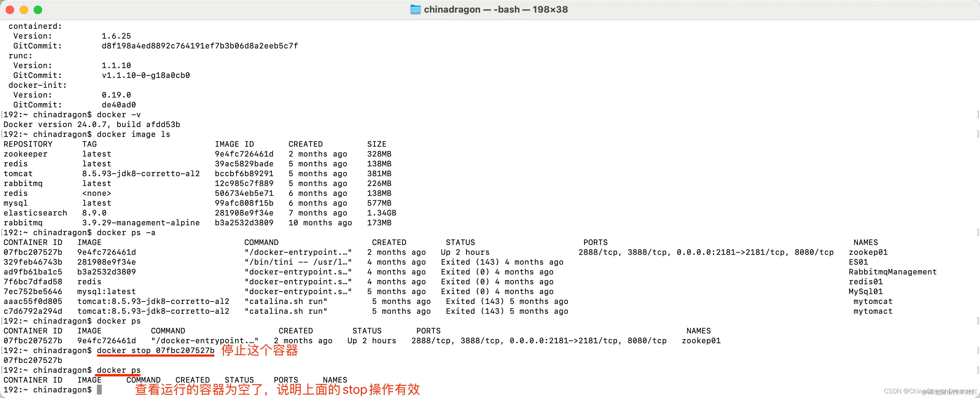The width and height of the screenshot is (980, 398).
Task: Click the docker ps -a command text
Action: pyautogui.click(x=126, y=233)
